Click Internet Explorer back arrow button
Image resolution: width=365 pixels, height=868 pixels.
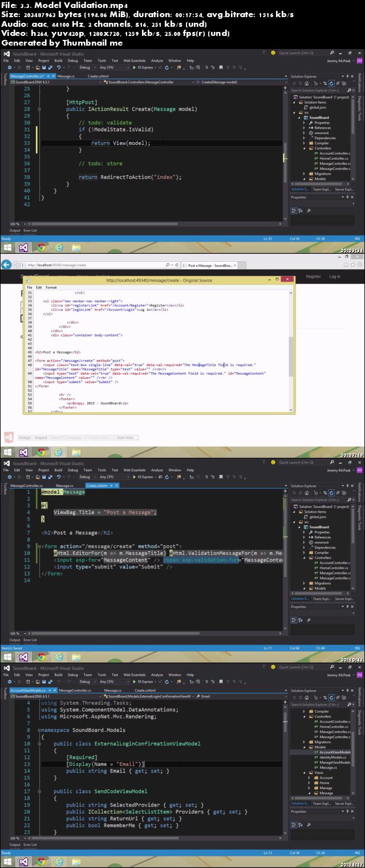(7, 263)
